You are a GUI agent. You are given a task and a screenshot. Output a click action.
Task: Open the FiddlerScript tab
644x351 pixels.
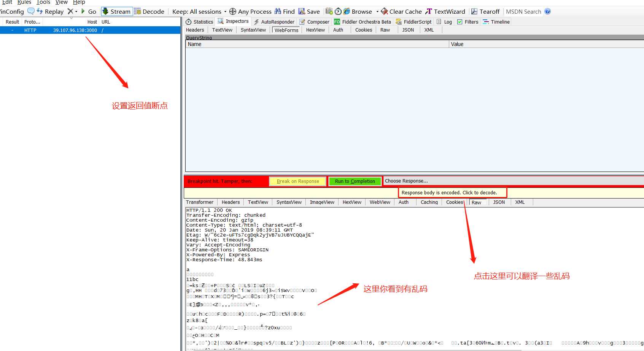[414, 22]
